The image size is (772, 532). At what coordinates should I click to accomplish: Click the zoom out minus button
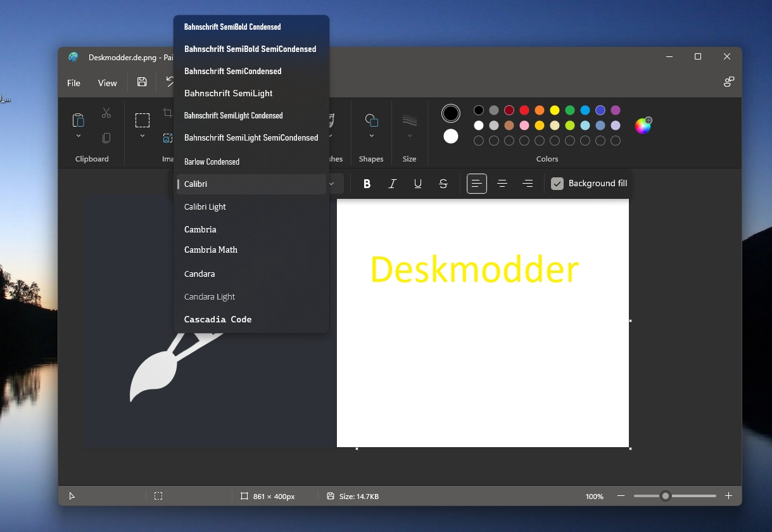click(x=621, y=496)
